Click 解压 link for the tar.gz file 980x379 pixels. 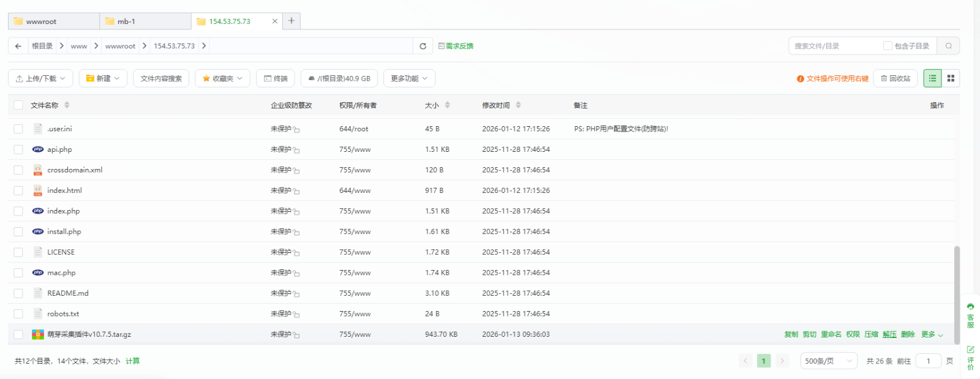pyautogui.click(x=889, y=334)
